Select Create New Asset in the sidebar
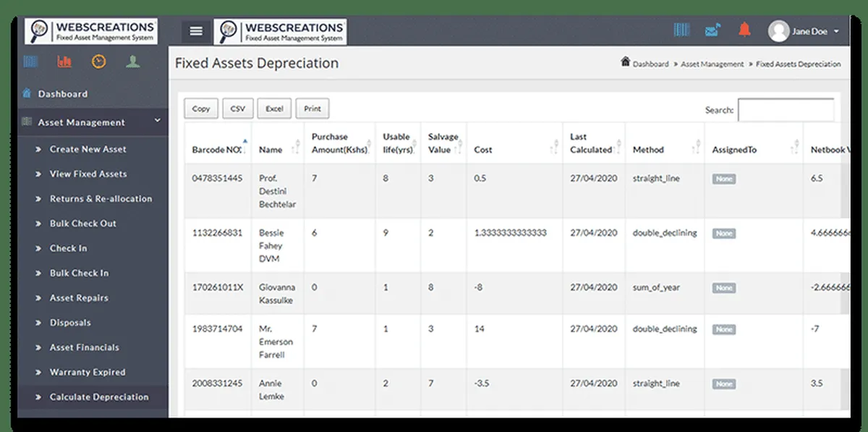The image size is (868, 432). (x=88, y=149)
